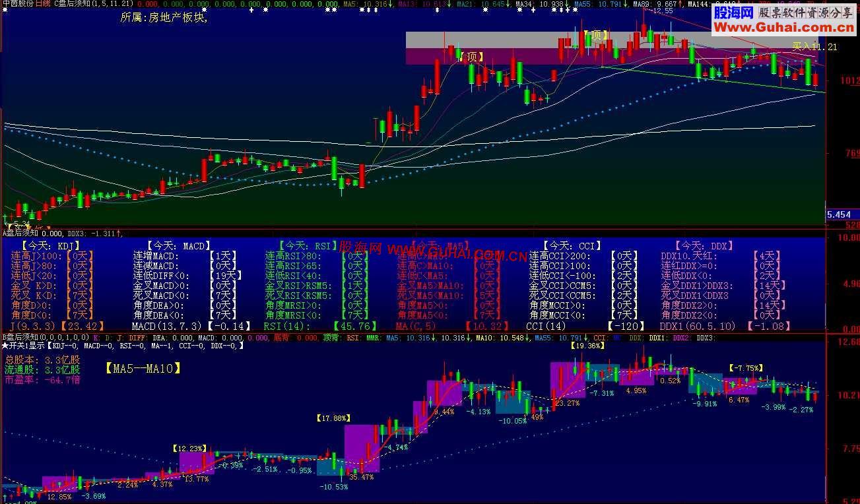This screenshot has height=504, width=860.
Task: Click the 流通股: 3.3亿股 label
Action: (x=42, y=370)
